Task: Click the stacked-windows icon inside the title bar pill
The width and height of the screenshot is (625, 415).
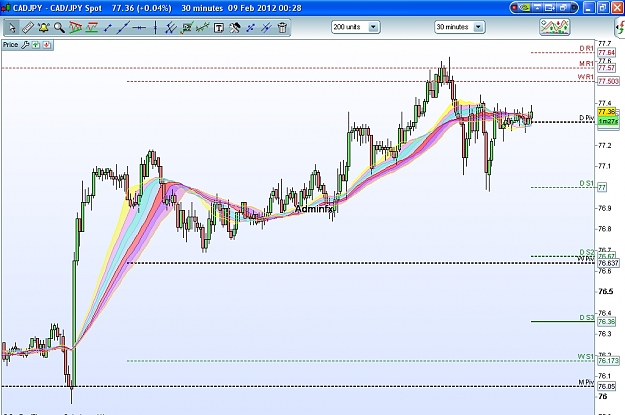Action: [563, 8]
